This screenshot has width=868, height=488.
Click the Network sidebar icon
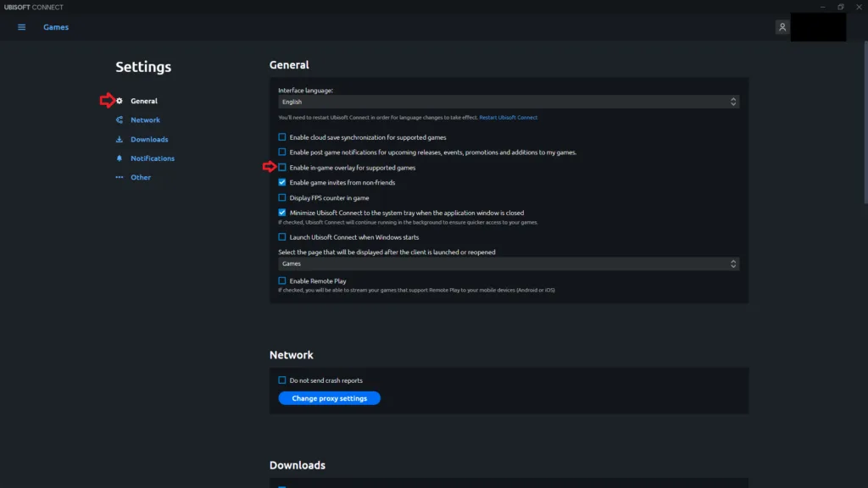(119, 119)
